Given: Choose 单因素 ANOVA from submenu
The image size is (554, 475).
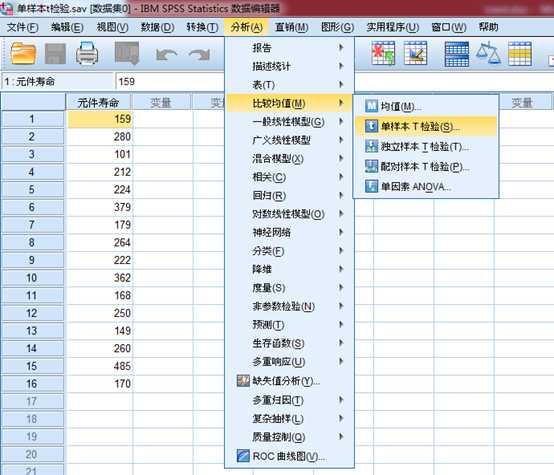Looking at the screenshot, I should [x=426, y=186].
